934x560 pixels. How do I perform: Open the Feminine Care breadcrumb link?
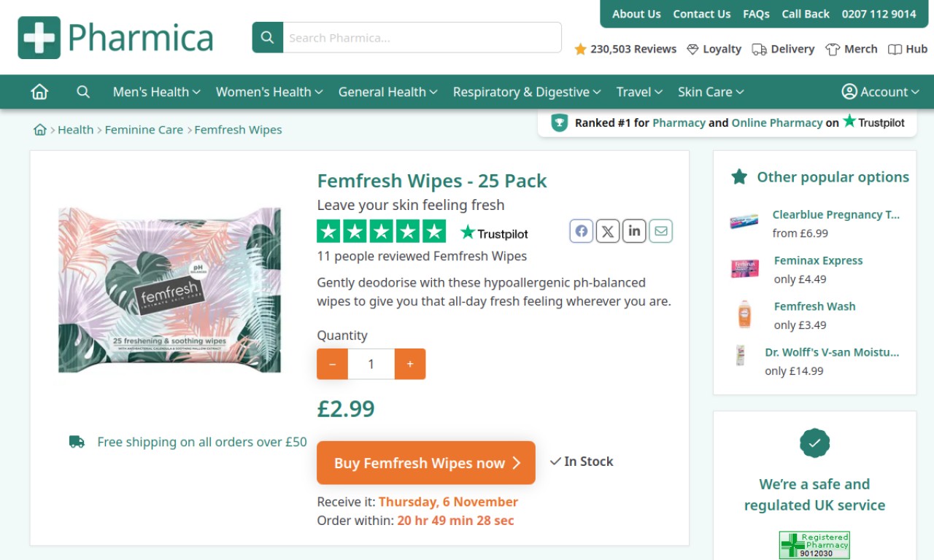[144, 130]
